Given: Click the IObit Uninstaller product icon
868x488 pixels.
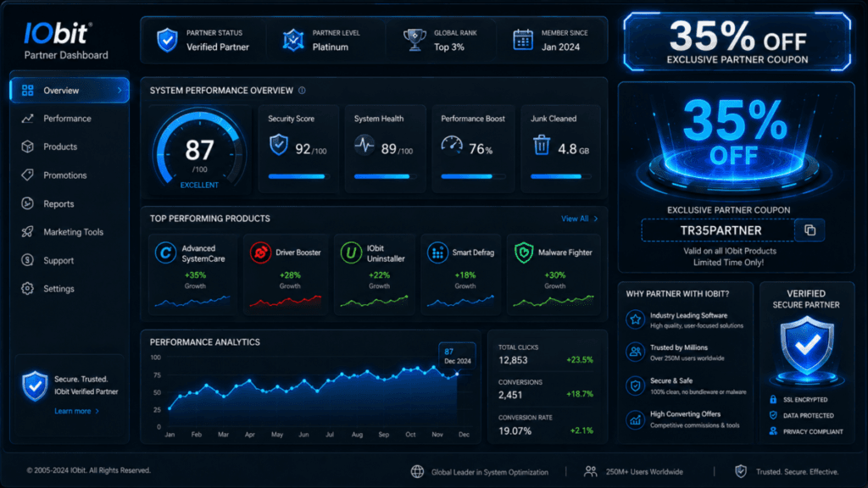Looking at the screenshot, I should click(351, 252).
